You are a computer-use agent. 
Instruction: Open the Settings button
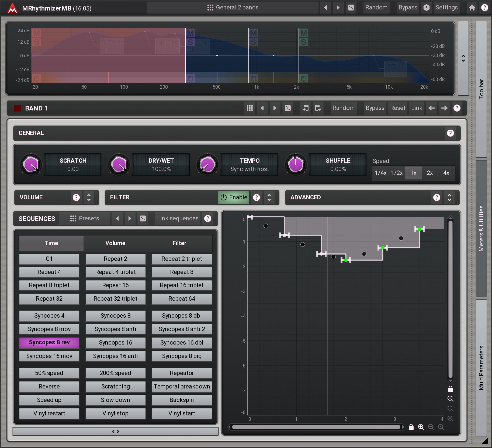click(446, 8)
